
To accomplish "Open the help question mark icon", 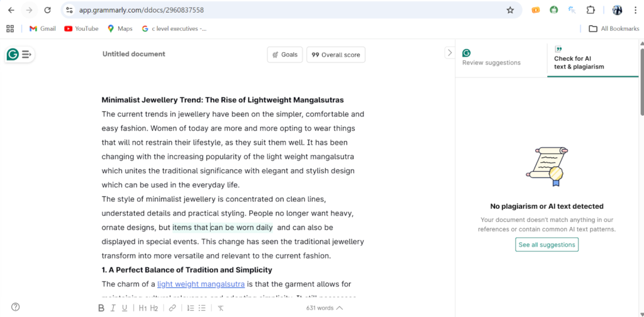I will [16, 307].
